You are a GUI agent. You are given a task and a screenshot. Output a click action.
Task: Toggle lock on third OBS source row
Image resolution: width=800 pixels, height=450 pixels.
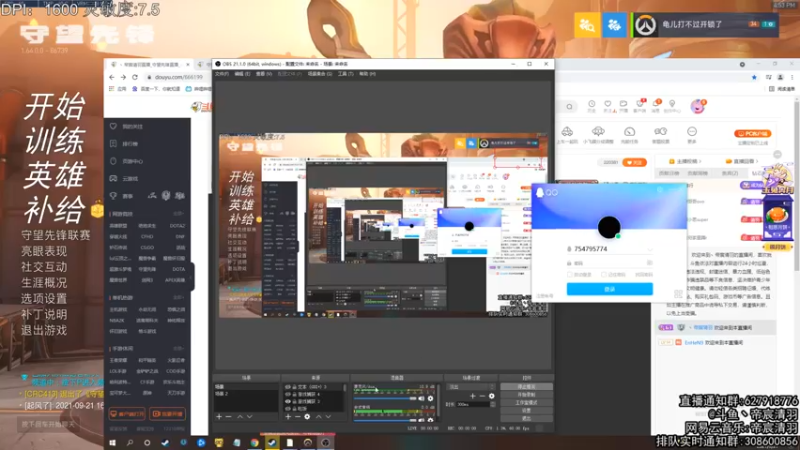coord(294,402)
